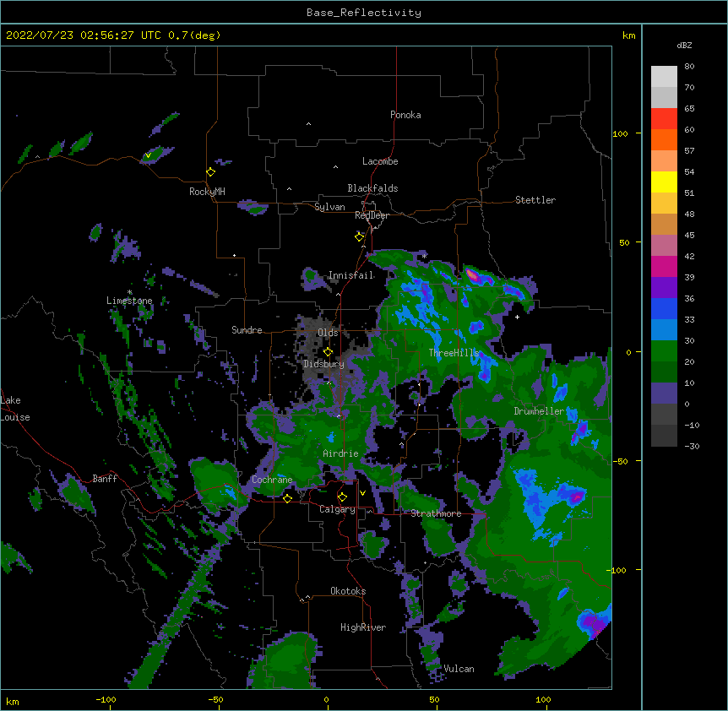Click the RockyMH label
728x711 pixels.
[x=207, y=192]
